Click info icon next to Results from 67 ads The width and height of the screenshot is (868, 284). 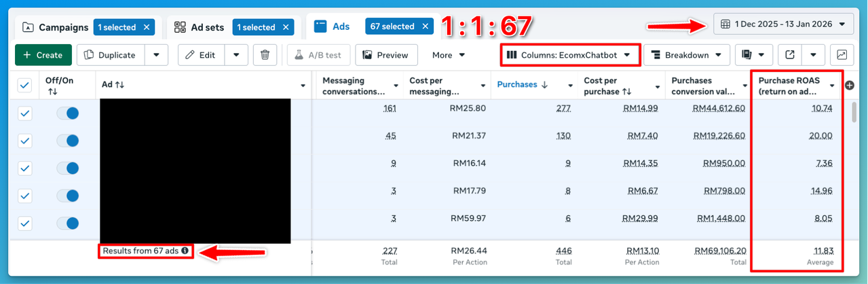point(185,251)
